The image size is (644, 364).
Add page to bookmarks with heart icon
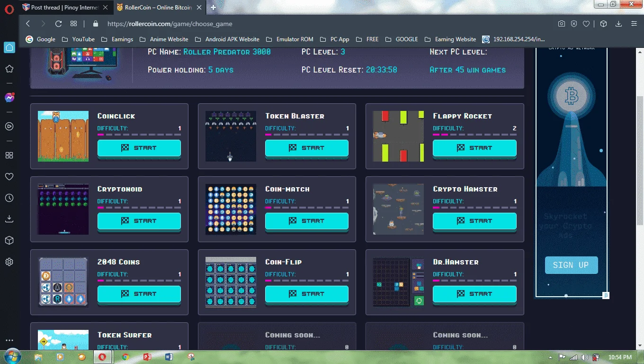(x=586, y=24)
